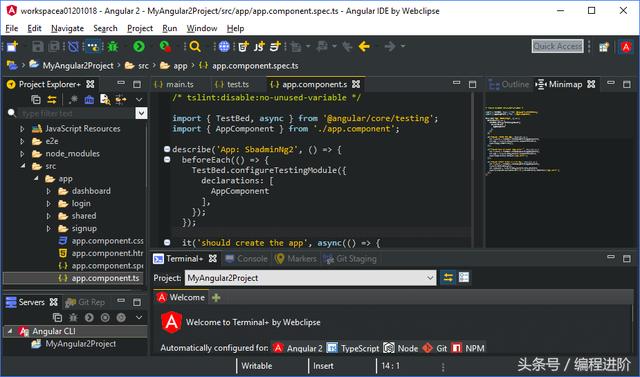Open the Project menu
This screenshot has height=377, width=640.
(x=140, y=28)
